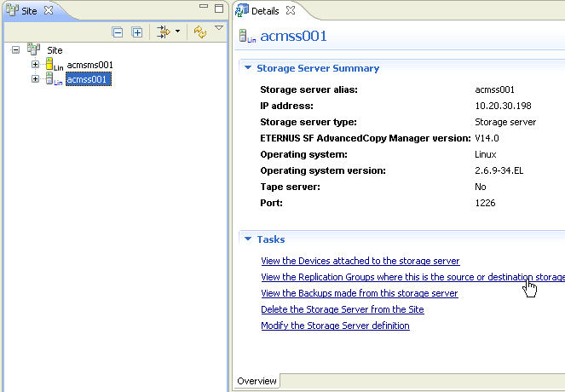The image size is (565, 392).
Task: Click the Storage server alias label
Action: click(x=308, y=89)
